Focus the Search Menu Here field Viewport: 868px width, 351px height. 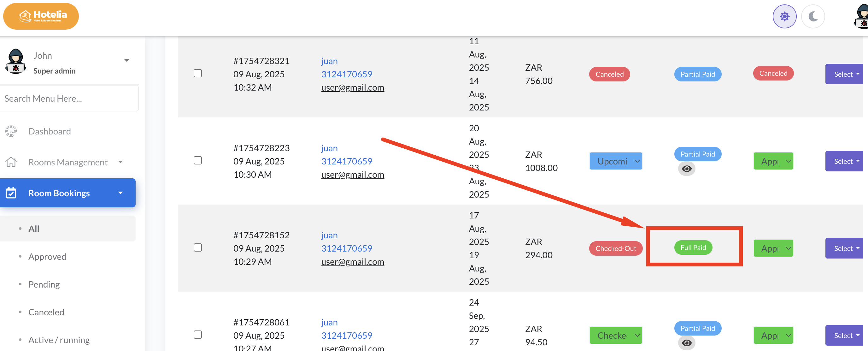pos(69,98)
